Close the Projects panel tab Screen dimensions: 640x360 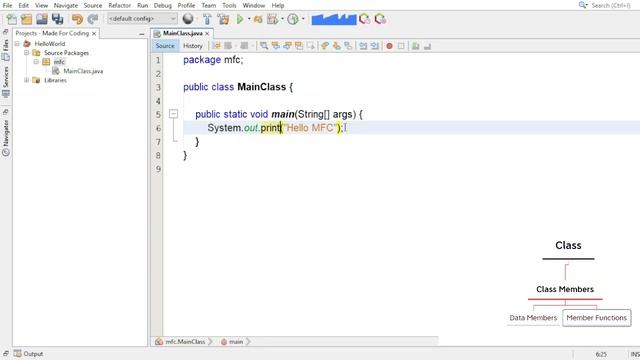tap(94, 33)
